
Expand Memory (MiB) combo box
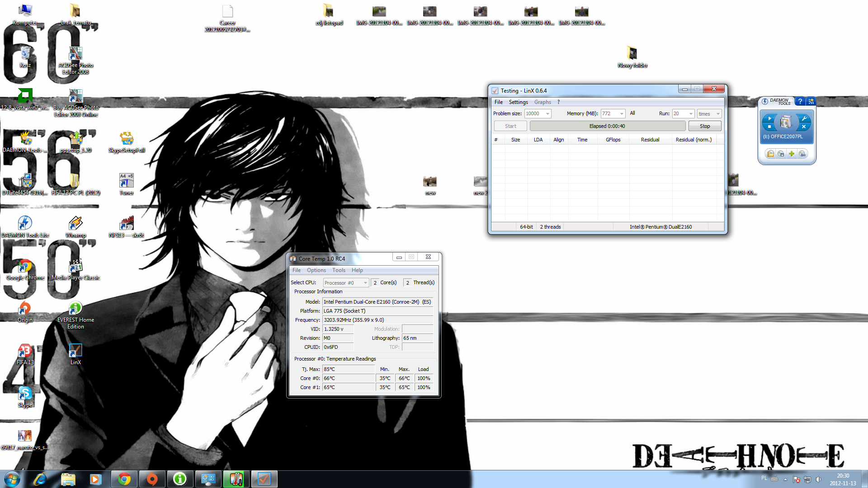(622, 114)
